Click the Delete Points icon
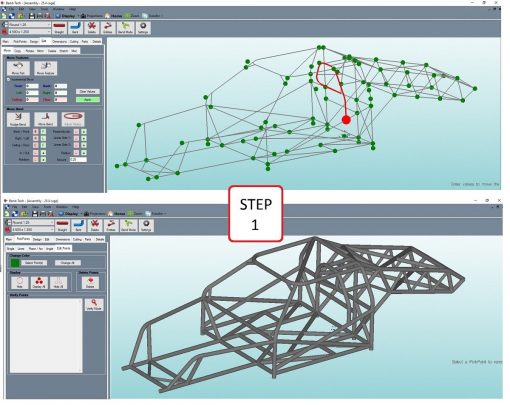Viewport: 510px width, 405px height. point(90,282)
